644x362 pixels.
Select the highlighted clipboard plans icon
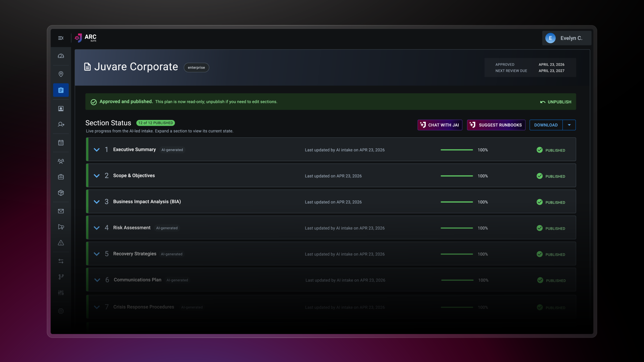[61, 90]
